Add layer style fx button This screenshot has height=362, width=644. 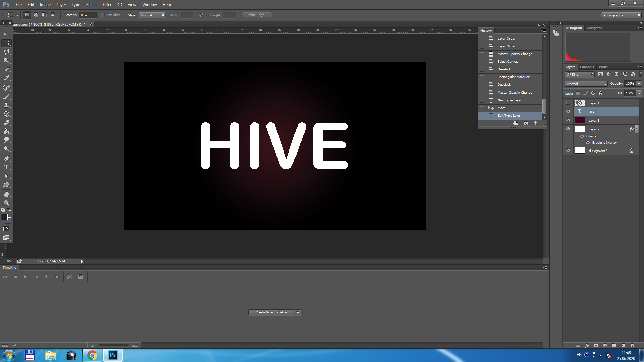(x=587, y=346)
